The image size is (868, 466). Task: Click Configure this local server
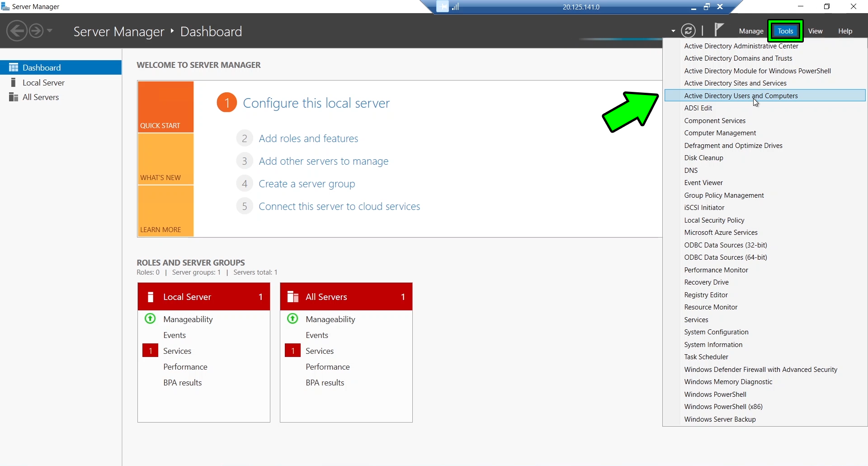[x=316, y=103]
